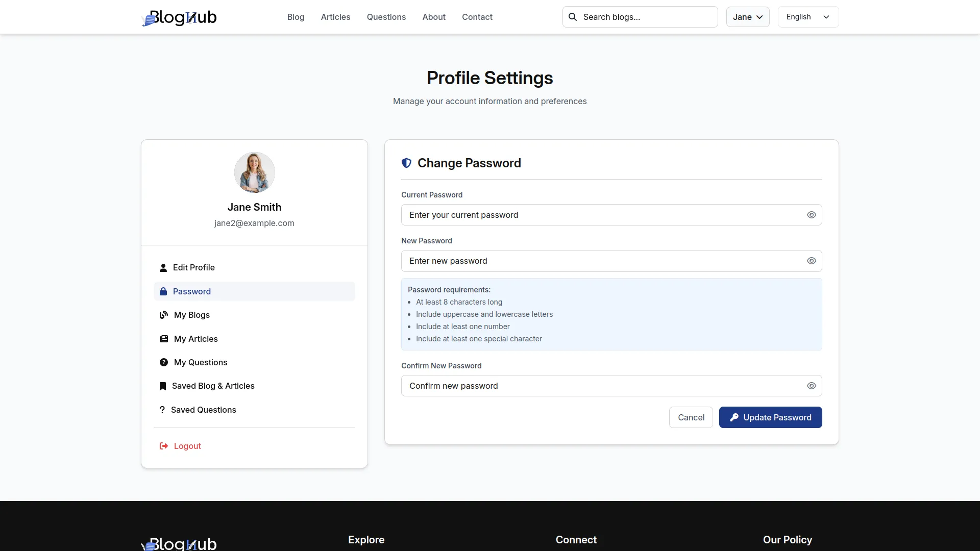
Task: Click the My Articles newspaper icon
Action: [164, 339]
